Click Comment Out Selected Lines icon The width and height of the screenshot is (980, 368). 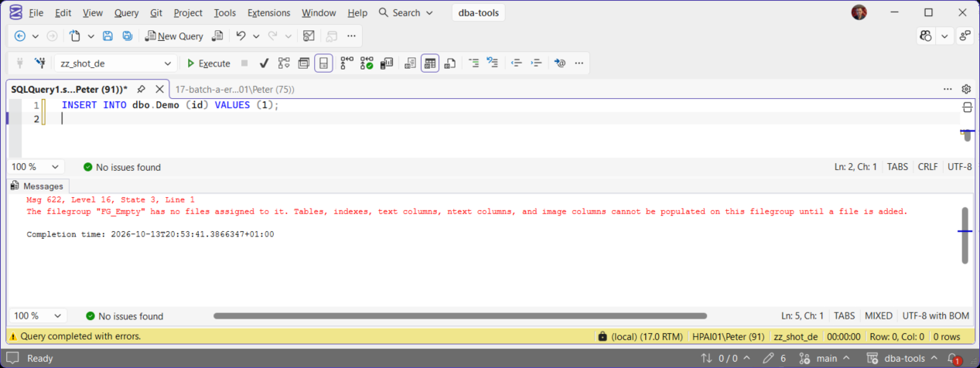(x=474, y=63)
